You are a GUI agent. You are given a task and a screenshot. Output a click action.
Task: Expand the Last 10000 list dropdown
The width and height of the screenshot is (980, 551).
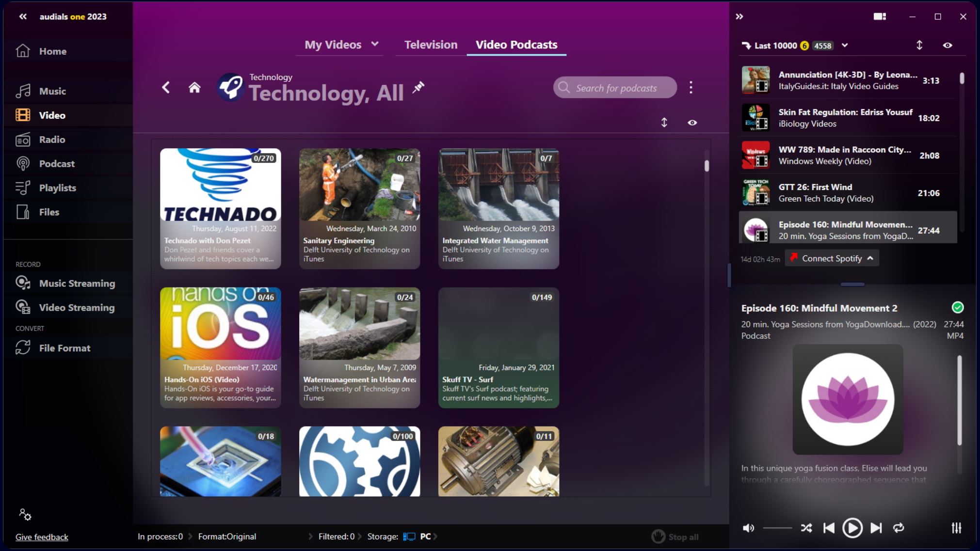point(845,46)
